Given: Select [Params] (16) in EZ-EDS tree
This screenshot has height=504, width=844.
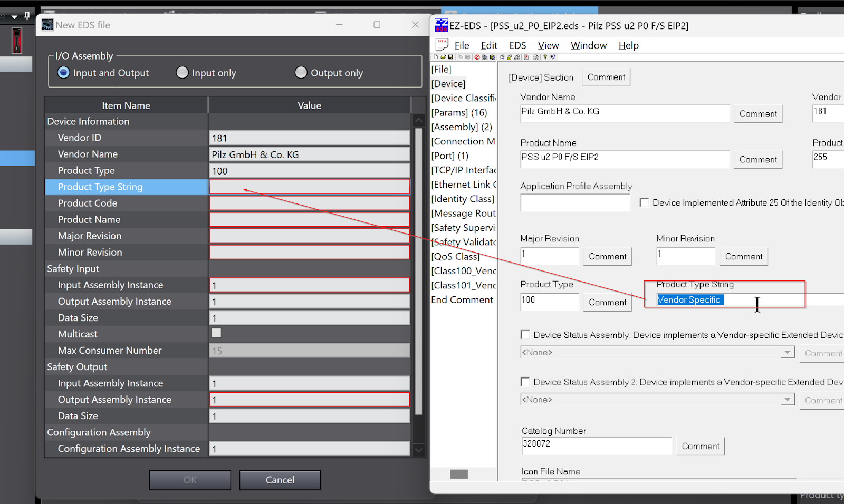Looking at the screenshot, I should click(x=459, y=112).
